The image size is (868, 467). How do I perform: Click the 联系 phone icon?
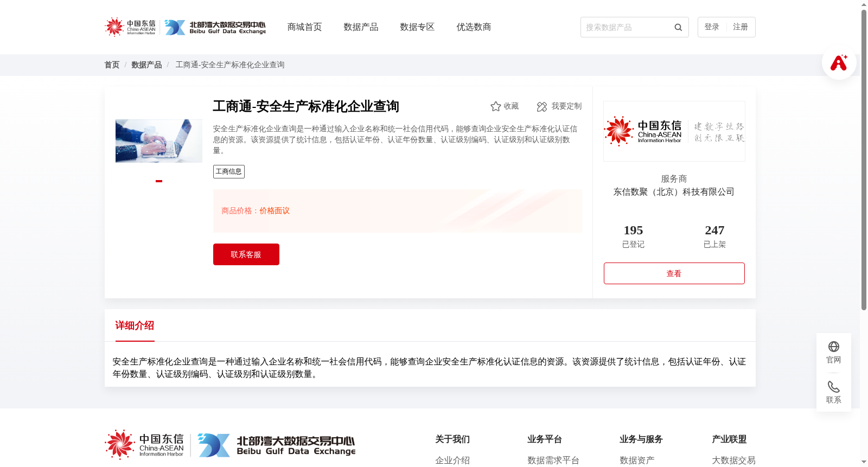click(834, 387)
